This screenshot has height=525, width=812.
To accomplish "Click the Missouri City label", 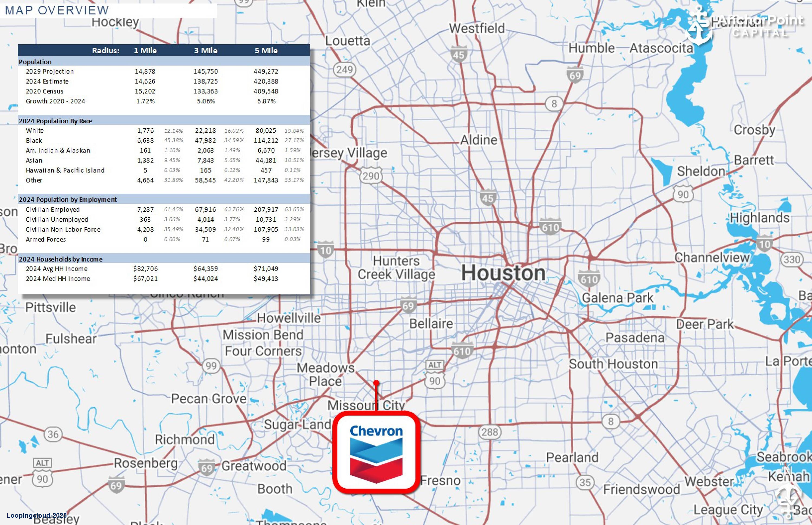I will [366, 405].
